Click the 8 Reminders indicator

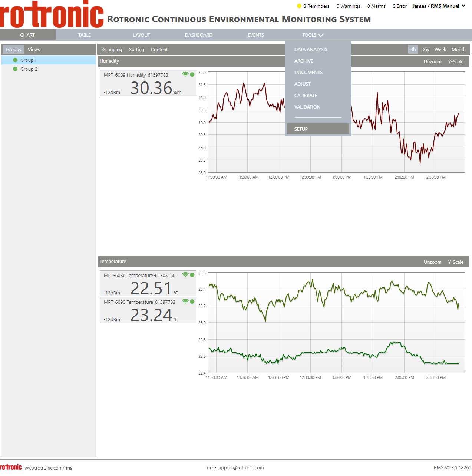tap(313, 6)
